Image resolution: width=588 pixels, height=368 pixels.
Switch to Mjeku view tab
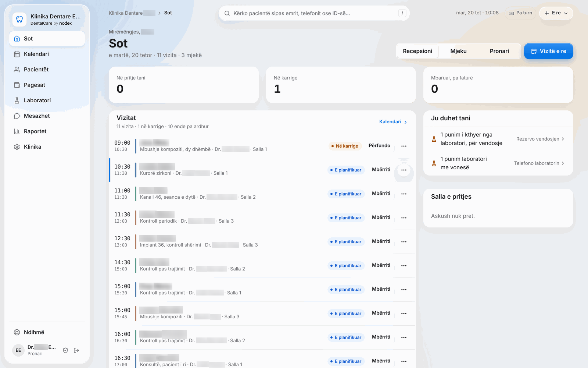click(458, 51)
